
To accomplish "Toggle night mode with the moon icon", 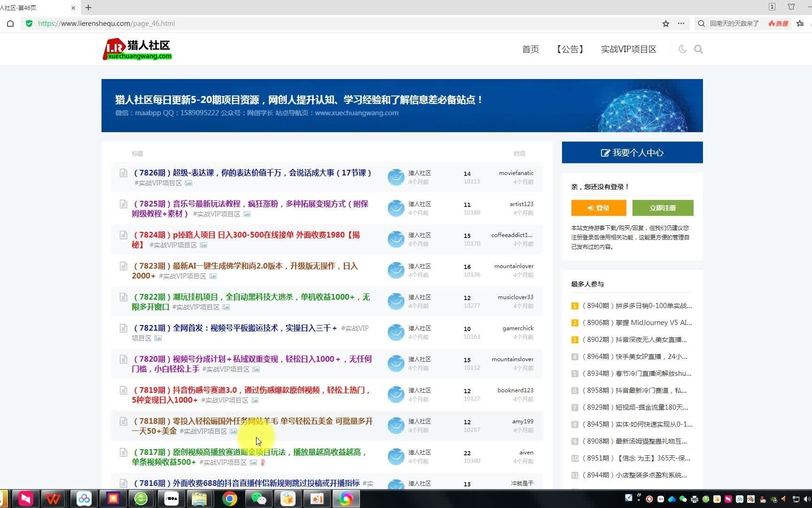I will (x=683, y=49).
